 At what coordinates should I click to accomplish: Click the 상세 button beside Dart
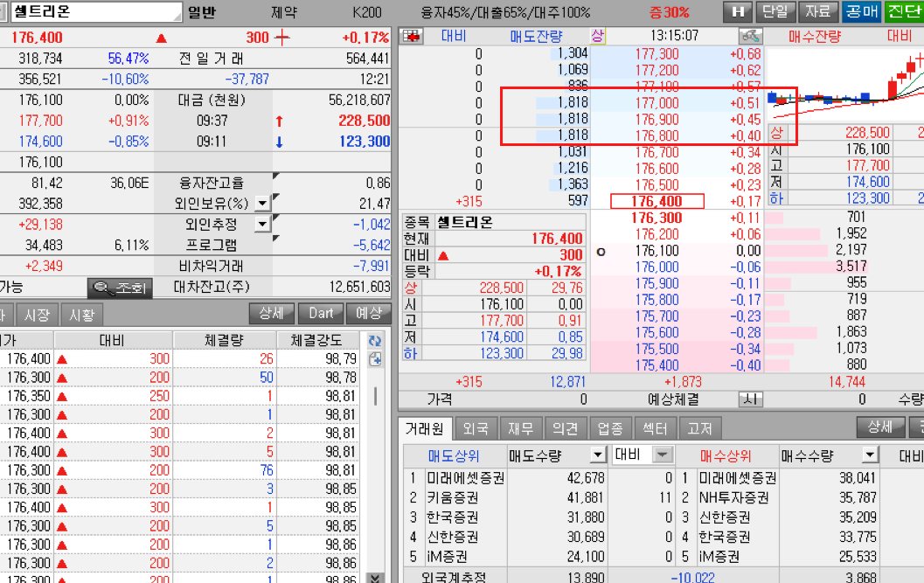point(272,313)
